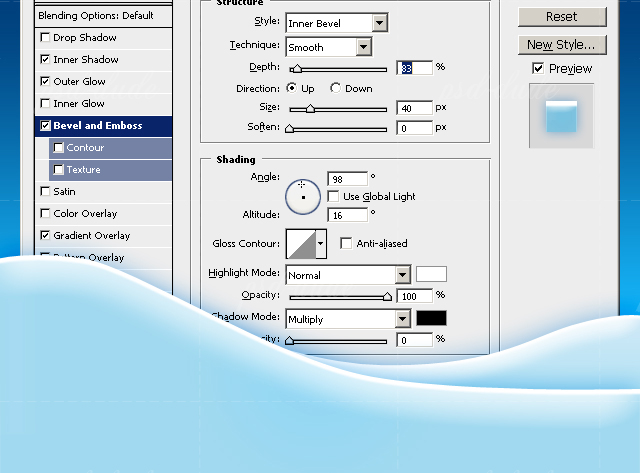Select the Outer Glow settings row
Image resolution: width=640 pixels, height=473 pixels.
pyautogui.click(x=103, y=82)
